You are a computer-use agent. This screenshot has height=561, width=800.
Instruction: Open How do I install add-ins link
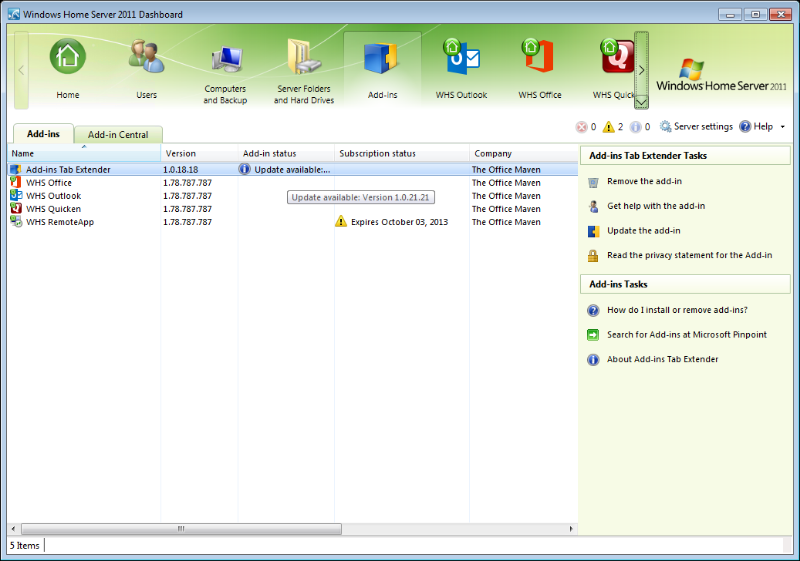tap(677, 310)
